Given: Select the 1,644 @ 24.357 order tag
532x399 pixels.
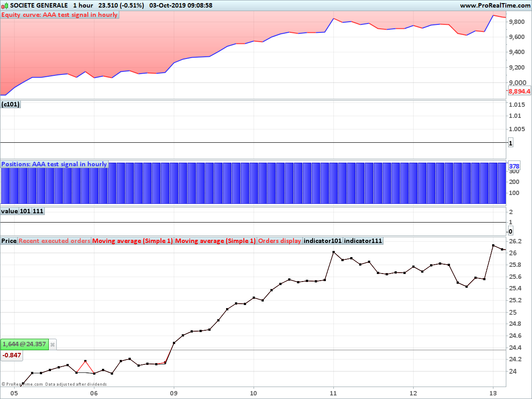Looking at the screenshot, I should click(24, 344).
